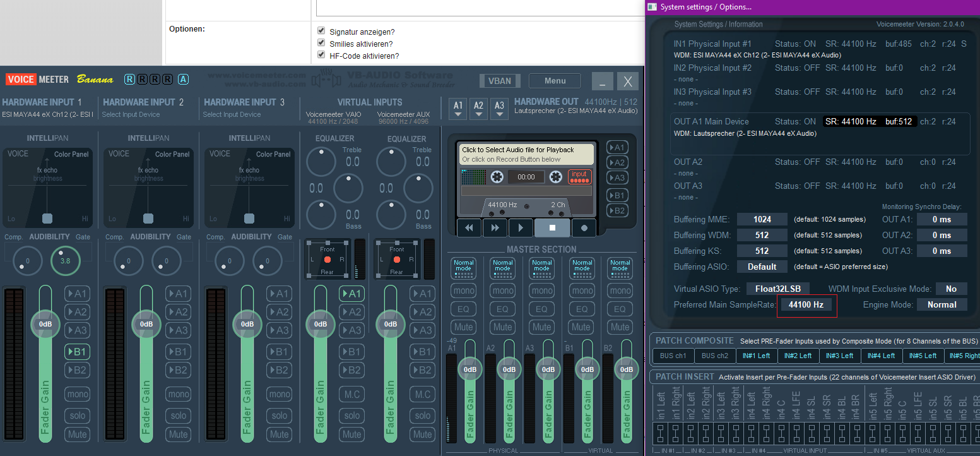The image size is (980, 456).
Task: Select 'BUS ch1' in Patch Composite
Action: [673, 356]
